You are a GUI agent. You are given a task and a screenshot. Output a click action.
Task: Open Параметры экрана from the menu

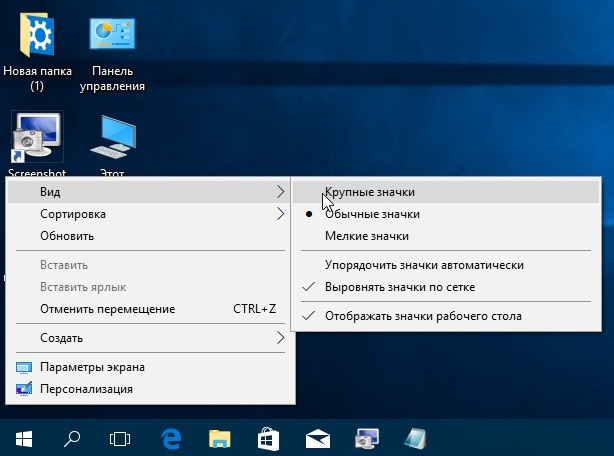pyautogui.click(x=150, y=367)
